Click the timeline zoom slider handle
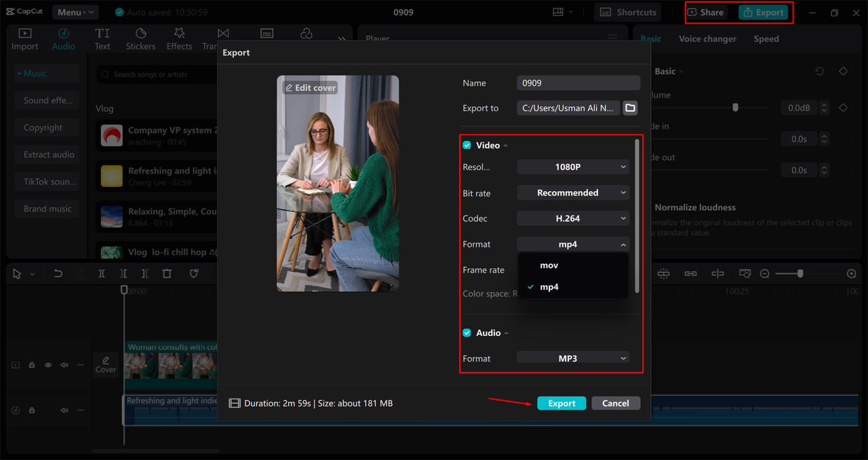Screen dimensions: 868x460 (800, 274)
